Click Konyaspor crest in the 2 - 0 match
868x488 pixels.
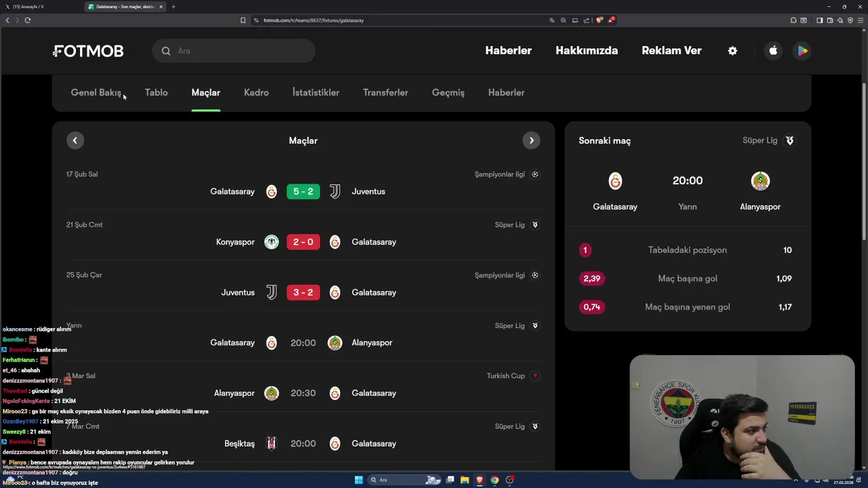271,242
